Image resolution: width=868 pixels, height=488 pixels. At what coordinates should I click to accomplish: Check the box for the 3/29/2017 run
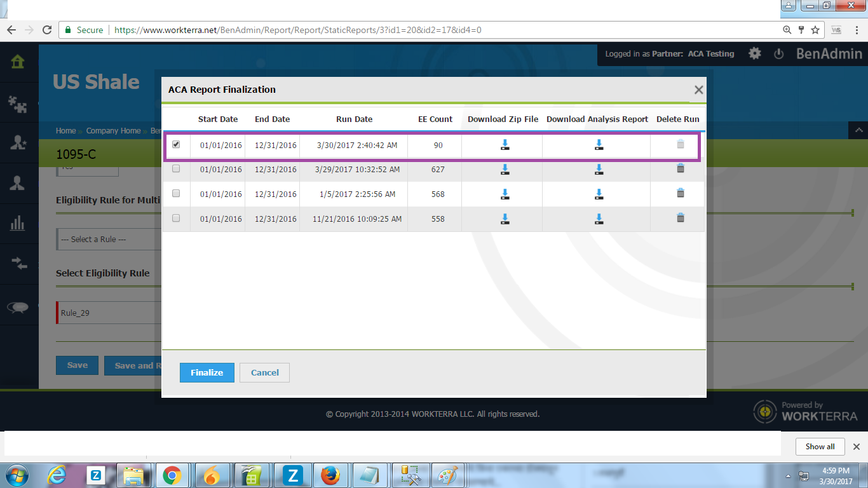pyautogui.click(x=176, y=169)
